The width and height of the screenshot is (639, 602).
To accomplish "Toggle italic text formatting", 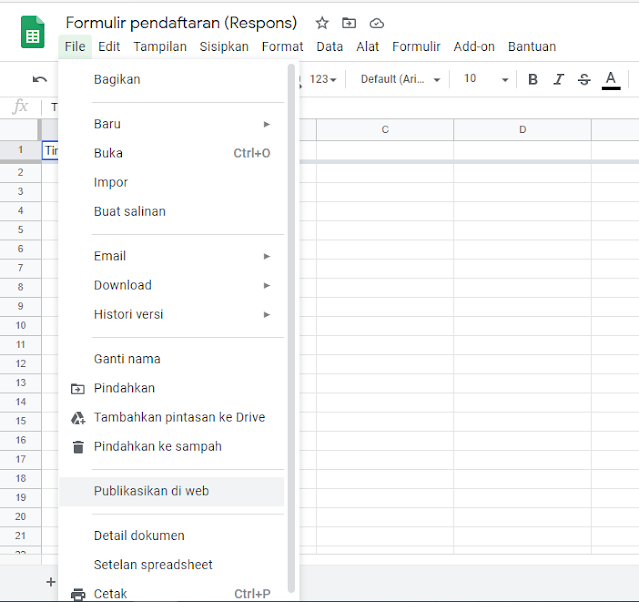I will point(558,79).
